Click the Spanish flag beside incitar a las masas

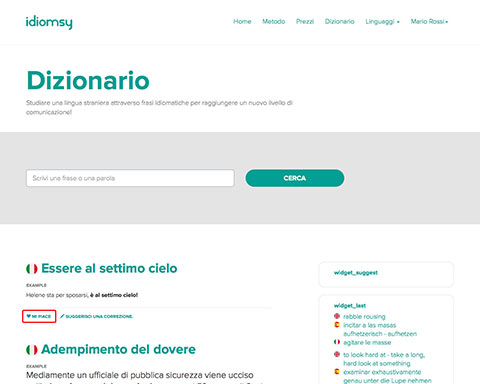[337, 325]
